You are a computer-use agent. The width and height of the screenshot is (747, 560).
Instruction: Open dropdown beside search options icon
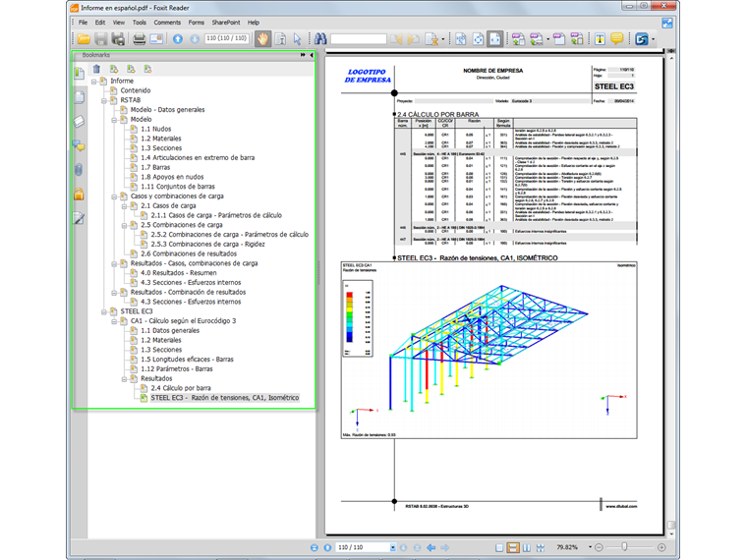tap(443, 39)
